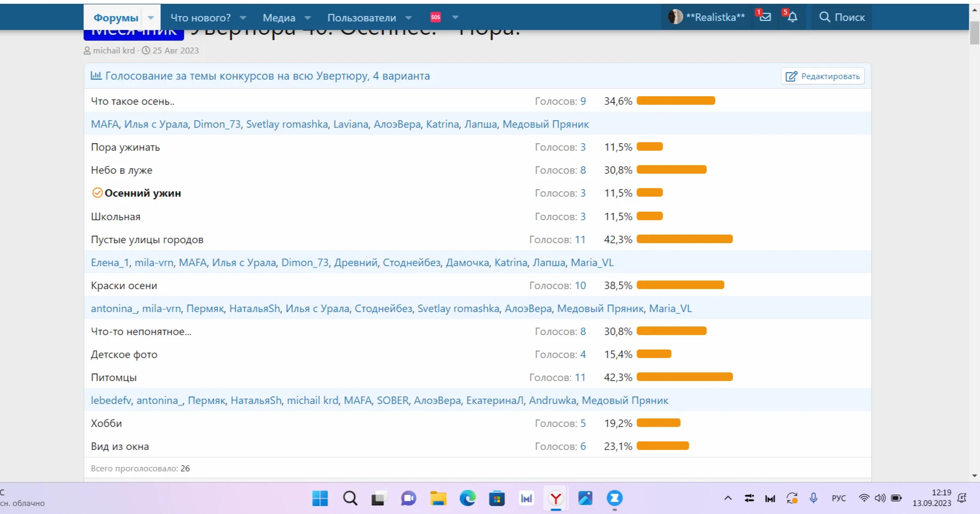The image size is (980, 514).
Task: Open the notifications bell icon
Action: 792,17
